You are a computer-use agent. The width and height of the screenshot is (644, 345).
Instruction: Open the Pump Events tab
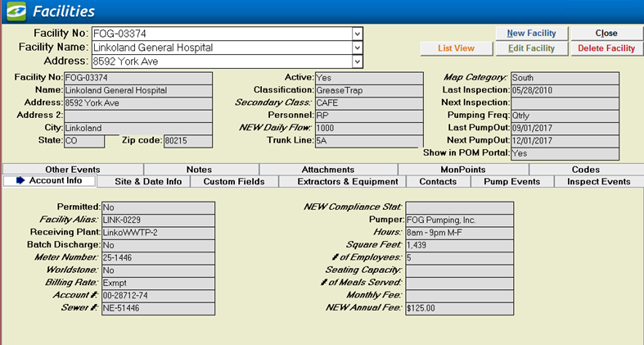tap(511, 181)
